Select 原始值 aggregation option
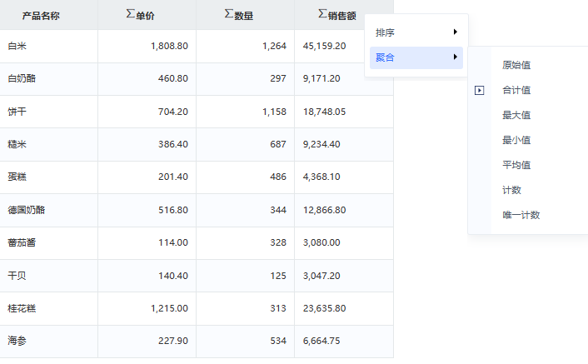 pos(516,65)
